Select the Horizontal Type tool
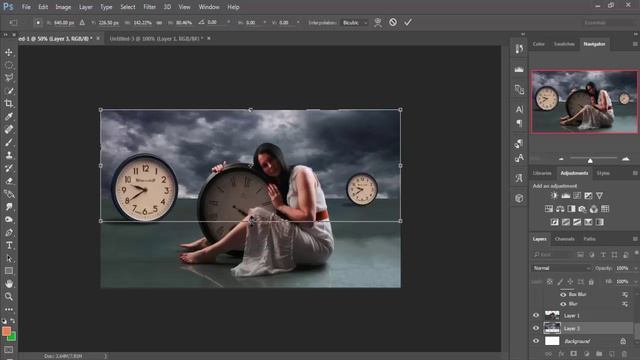 [9, 245]
